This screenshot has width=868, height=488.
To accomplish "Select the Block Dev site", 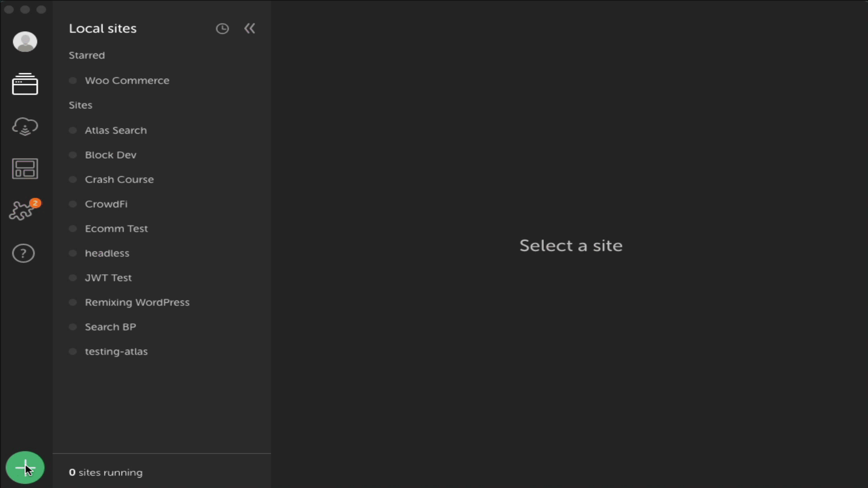I will 110,155.
